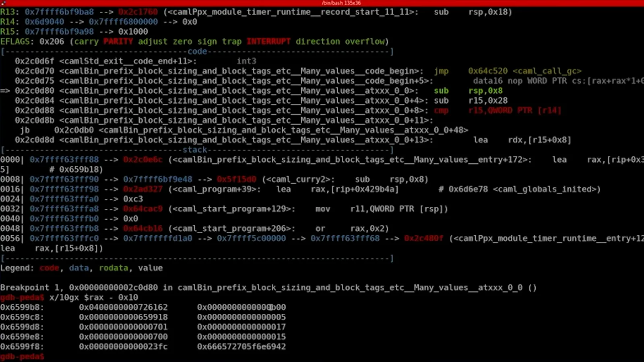
Task: Click the 0x1000 value on R15 line
Action: (x=133, y=32)
